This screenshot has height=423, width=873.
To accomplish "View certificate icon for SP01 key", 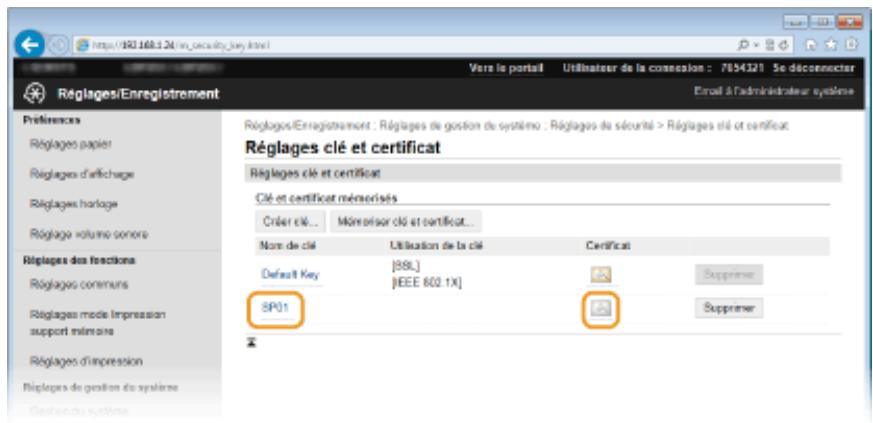I will coord(601,308).
